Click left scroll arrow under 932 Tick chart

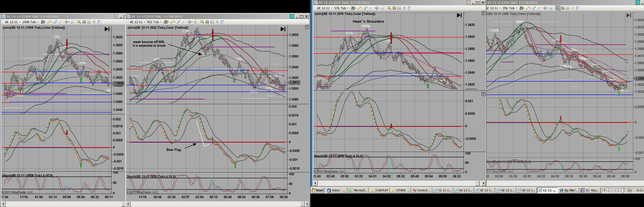[128, 204]
